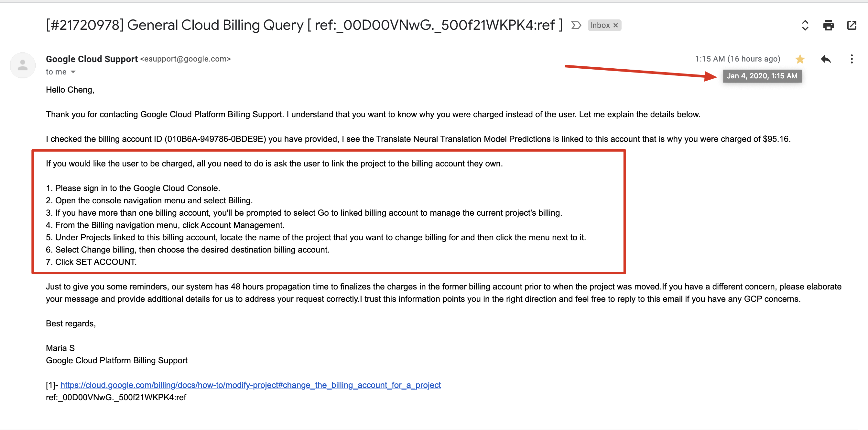Viewport: 868px width, 430px height.
Task: Click the expand all arrows icon
Action: tap(805, 25)
